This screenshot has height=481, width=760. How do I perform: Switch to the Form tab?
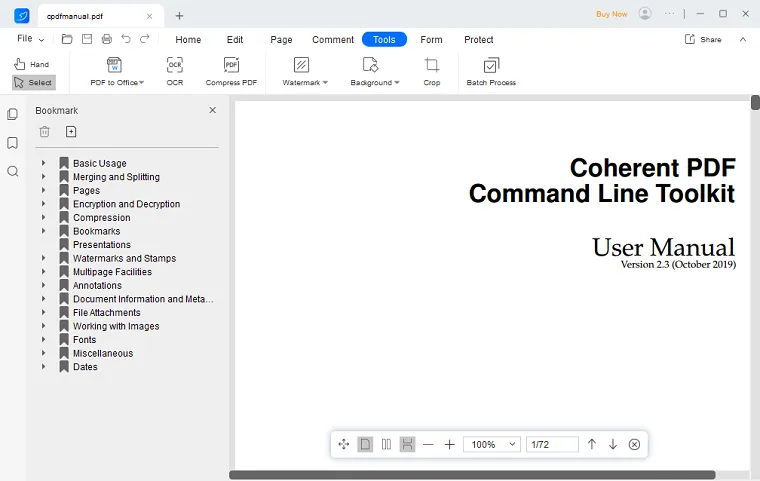(x=431, y=39)
